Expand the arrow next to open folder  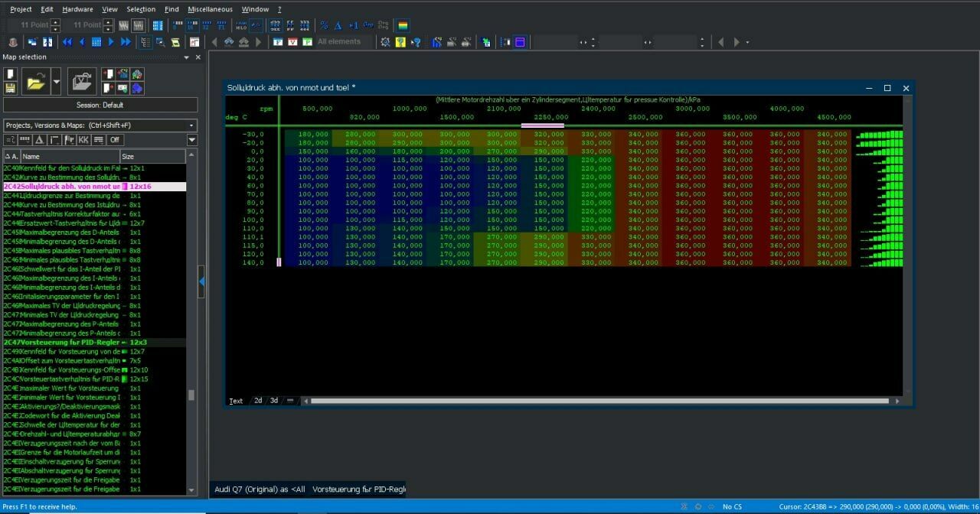[56, 80]
